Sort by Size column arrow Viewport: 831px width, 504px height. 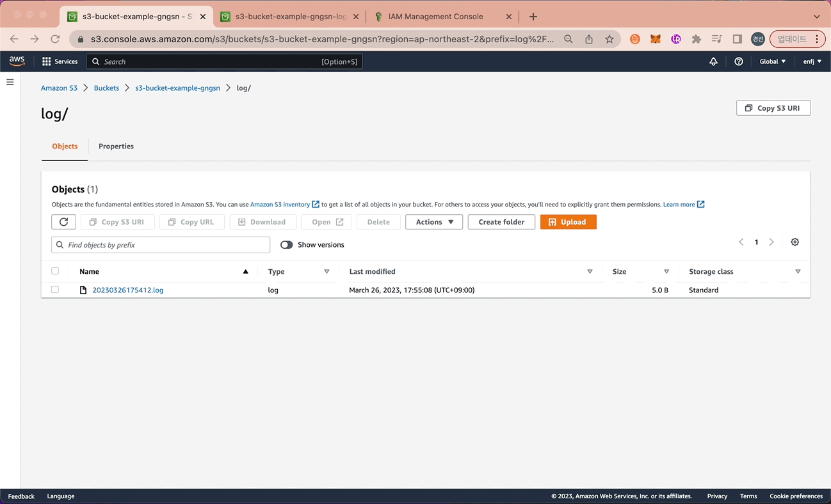[x=666, y=272]
